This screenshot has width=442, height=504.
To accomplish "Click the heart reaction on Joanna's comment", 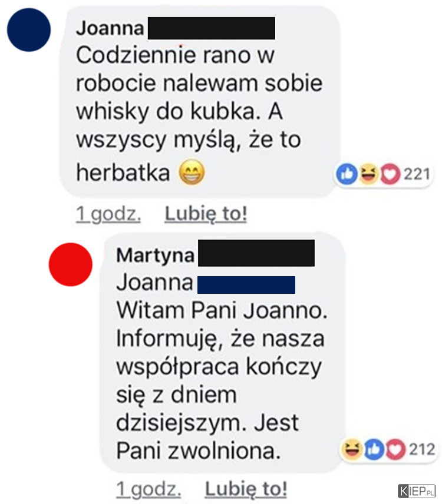I will click(x=390, y=174).
